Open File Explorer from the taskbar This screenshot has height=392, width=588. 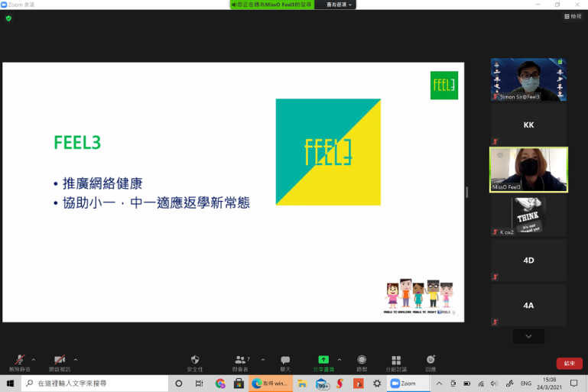coord(302,384)
